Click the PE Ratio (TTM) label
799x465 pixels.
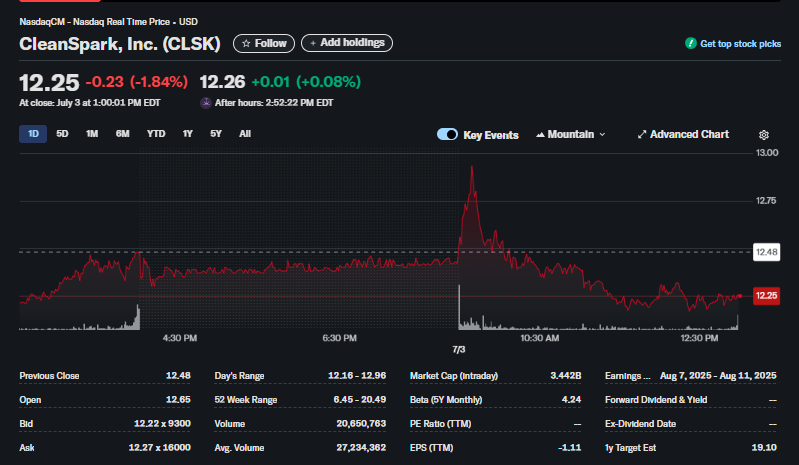click(440, 424)
